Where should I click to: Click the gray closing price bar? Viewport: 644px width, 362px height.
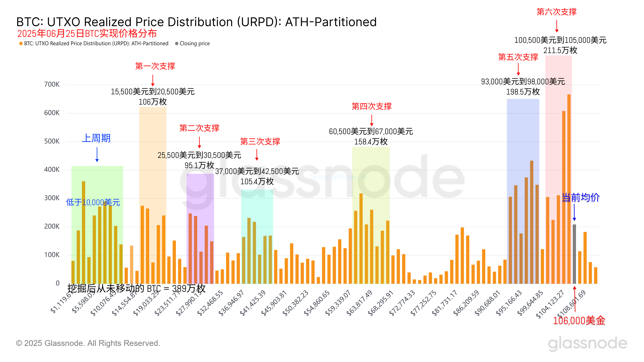(574, 254)
